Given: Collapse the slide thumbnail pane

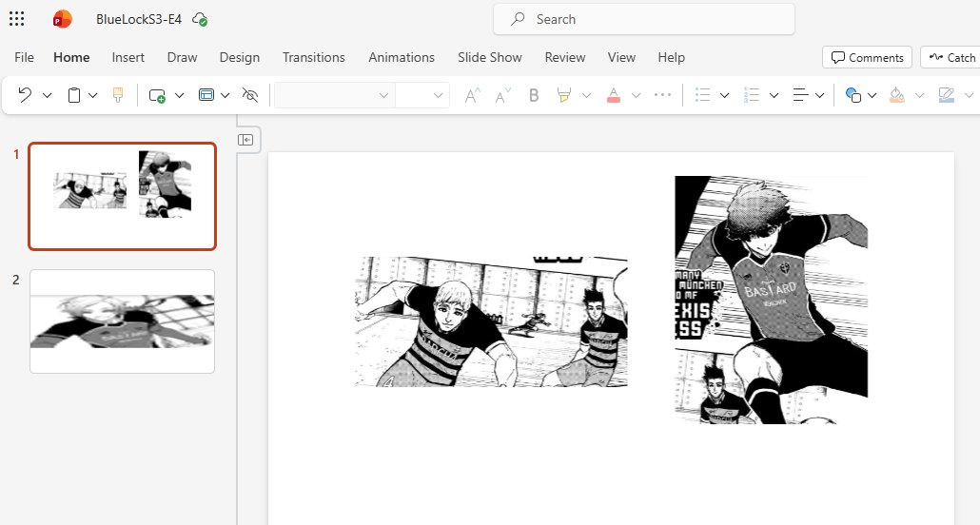Looking at the screenshot, I should (x=245, y=140).
